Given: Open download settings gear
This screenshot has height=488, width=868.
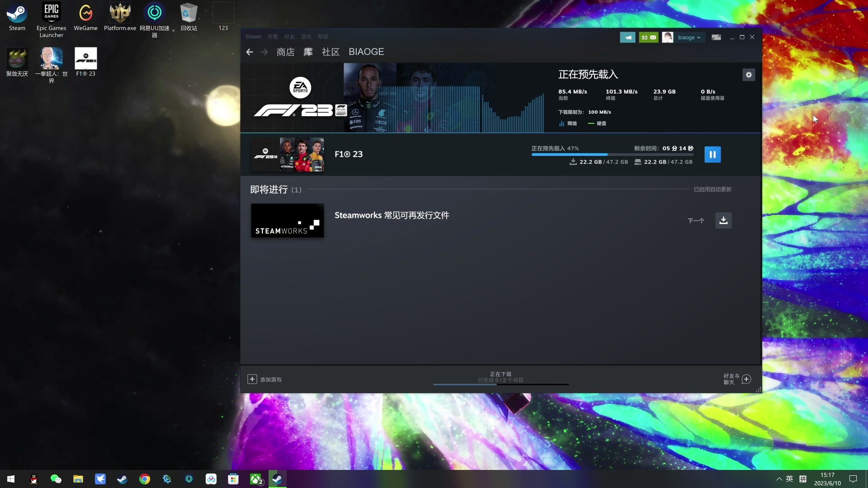Looking at the screenshot, I should [x=749, y=75].
